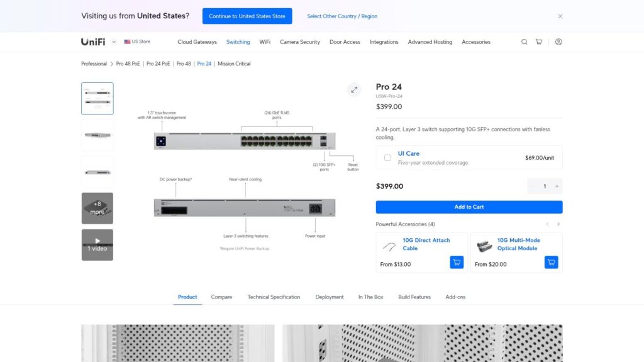Select Pro 48 PoE variant
Screen dimensions: 644x362
point(128,63)
